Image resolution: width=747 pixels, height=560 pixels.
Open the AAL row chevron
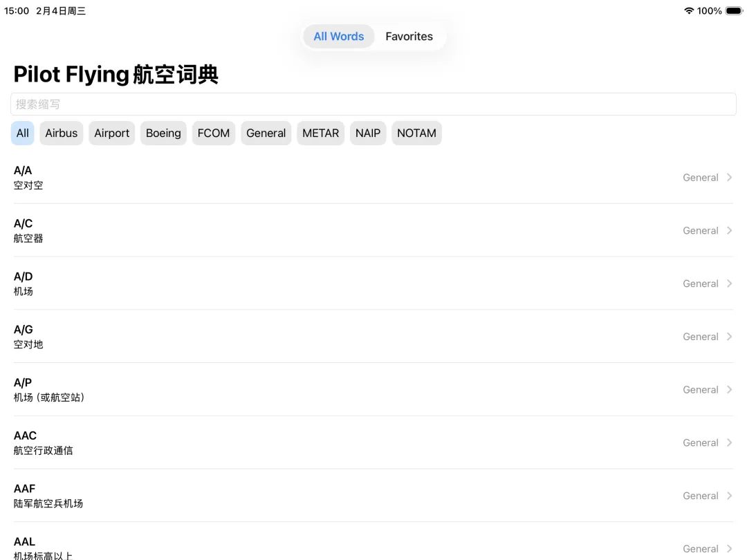click(730, 549)
